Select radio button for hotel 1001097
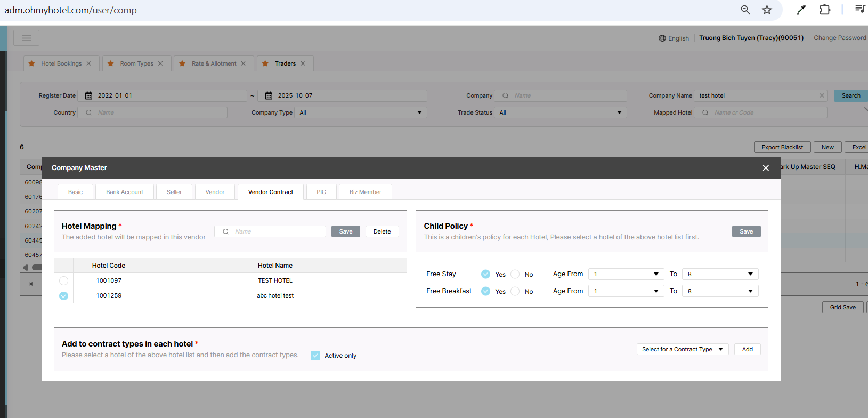The image size is (868, 418). [x=64, y=280]
